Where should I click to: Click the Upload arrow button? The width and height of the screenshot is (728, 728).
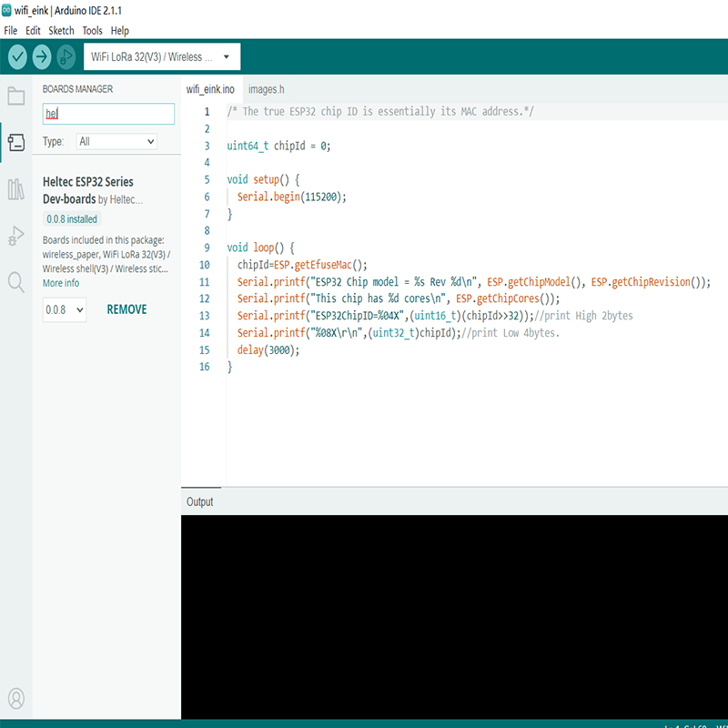coord(42,56)
